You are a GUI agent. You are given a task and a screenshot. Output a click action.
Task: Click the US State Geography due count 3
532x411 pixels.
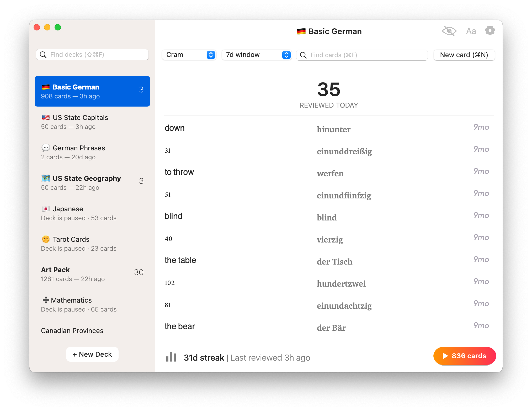pos(141,181)
